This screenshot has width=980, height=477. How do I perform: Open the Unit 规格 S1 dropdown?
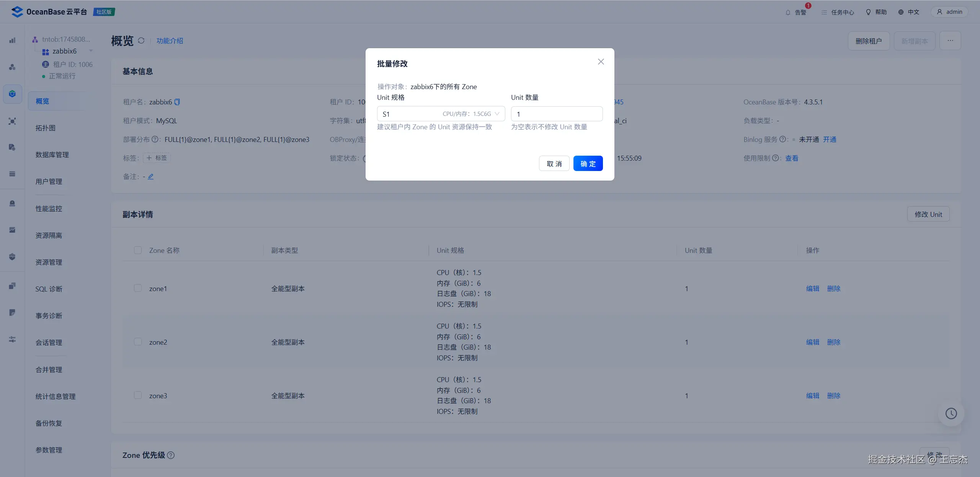441,114
